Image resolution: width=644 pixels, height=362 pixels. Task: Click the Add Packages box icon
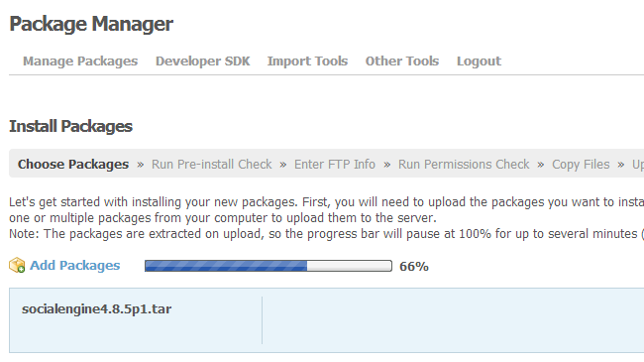(17, 266)
